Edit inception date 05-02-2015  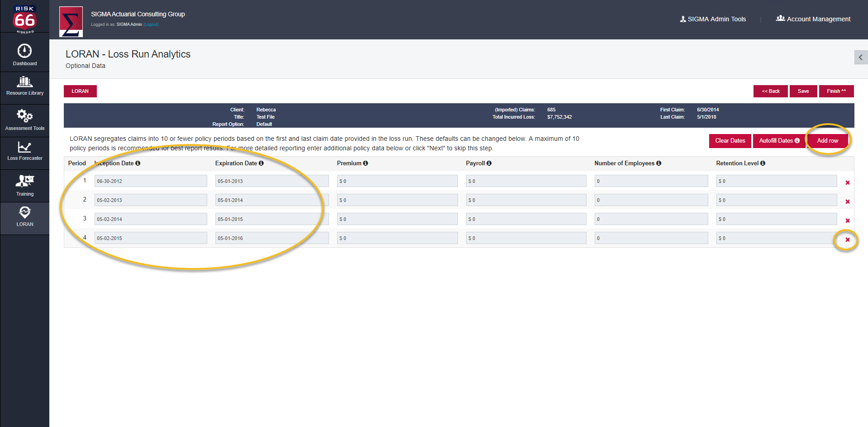click(x=151, y=238)
